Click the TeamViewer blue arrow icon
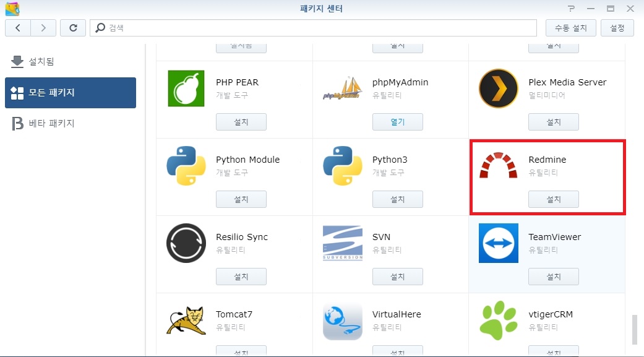 click(498, 243)
